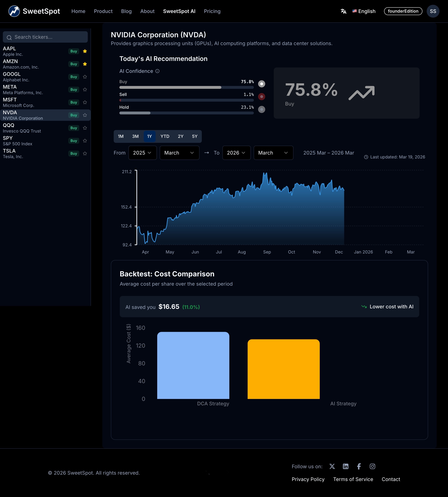Viewport: 448px width, 497px height.
Task: Click the Buy confidence progress bar
Action: pyautogui.click(x=186, y=87)
